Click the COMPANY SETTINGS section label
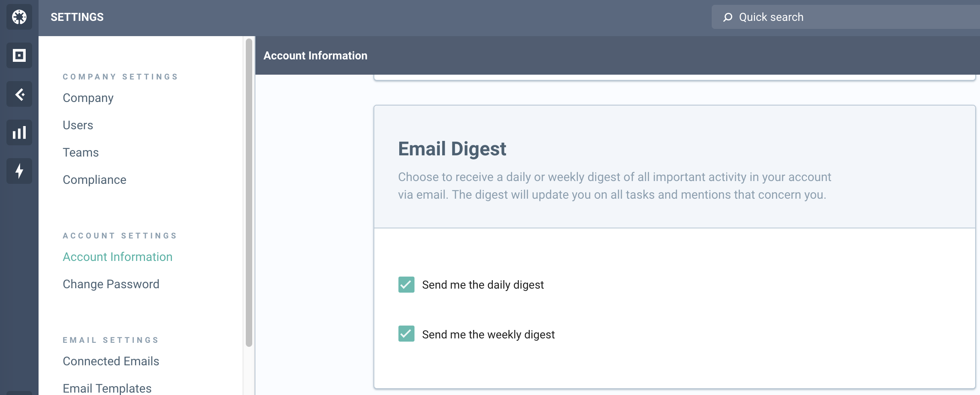 tap(120, 77)
